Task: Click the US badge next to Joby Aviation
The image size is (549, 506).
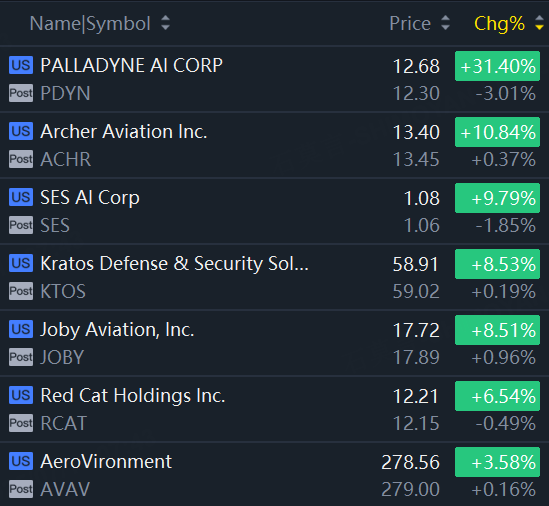Action: point(21,329)
